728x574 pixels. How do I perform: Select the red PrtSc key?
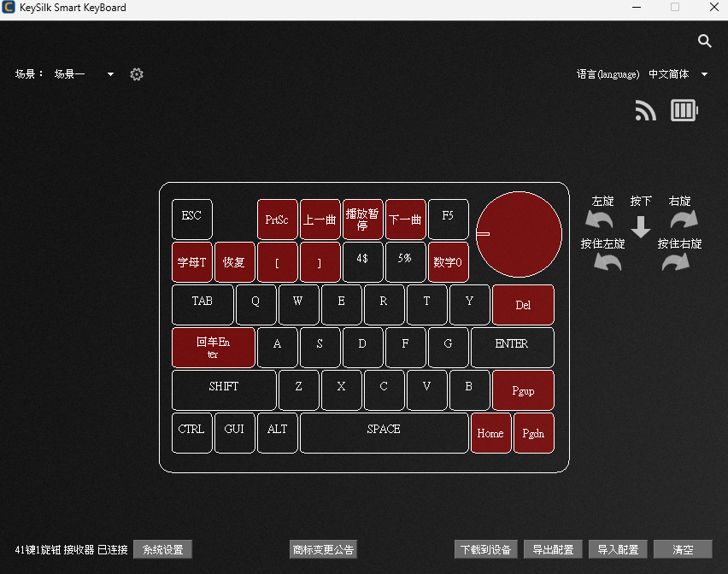(277, 220)
